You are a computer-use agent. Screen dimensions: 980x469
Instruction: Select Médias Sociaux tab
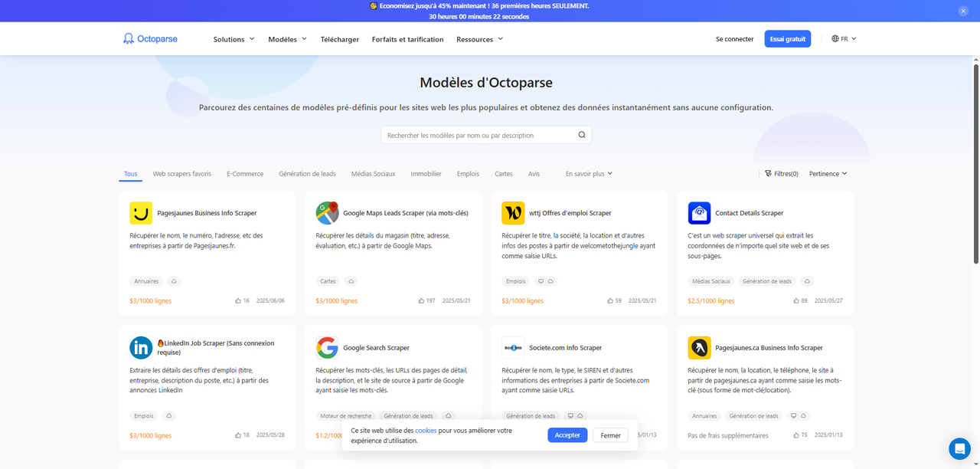[x=374, y=174]
